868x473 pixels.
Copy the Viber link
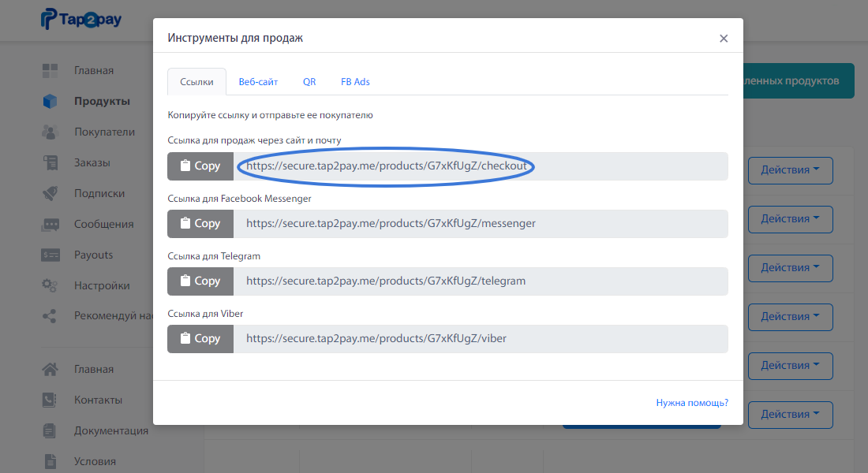(200, 339)
